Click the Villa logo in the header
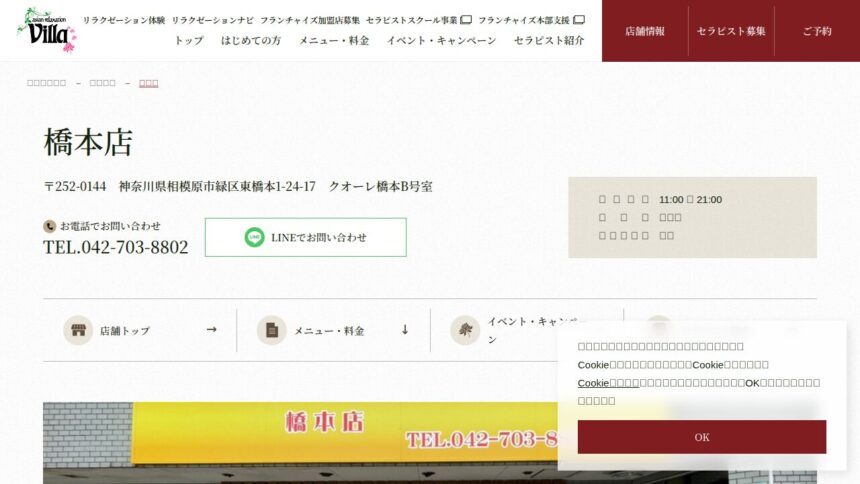 (x=46, y=29)
